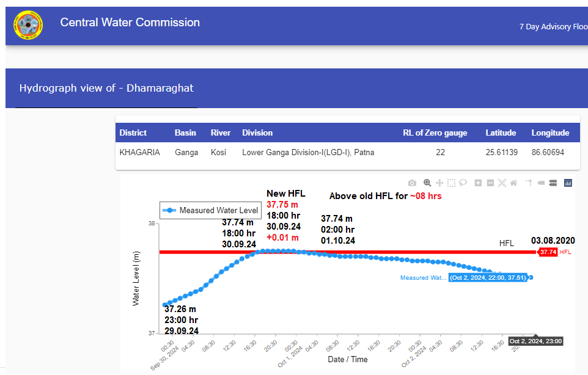Screen dimensions: 588x375
Task: Activate the Lasso Select tool
Action: click(463, 183)
